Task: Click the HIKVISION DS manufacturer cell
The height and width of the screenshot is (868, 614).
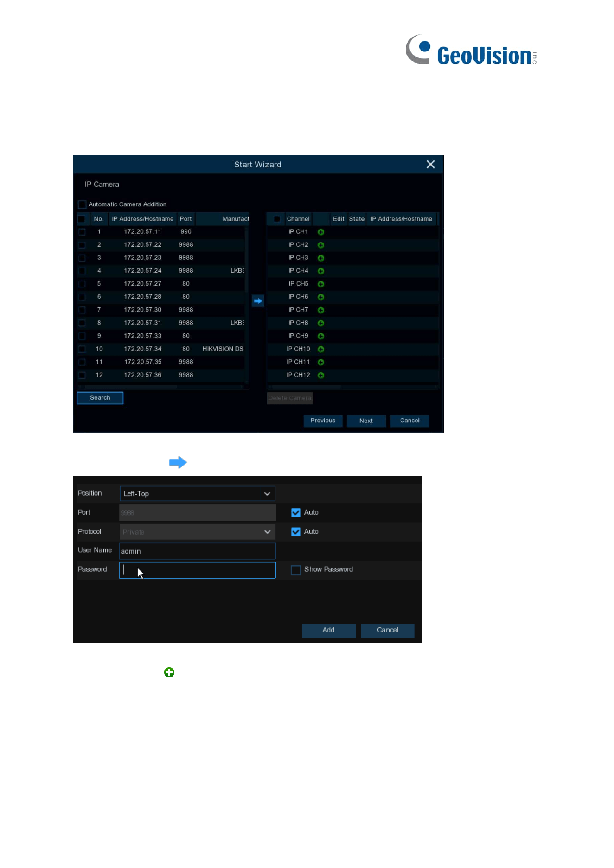Action: [x=223, y=349]
